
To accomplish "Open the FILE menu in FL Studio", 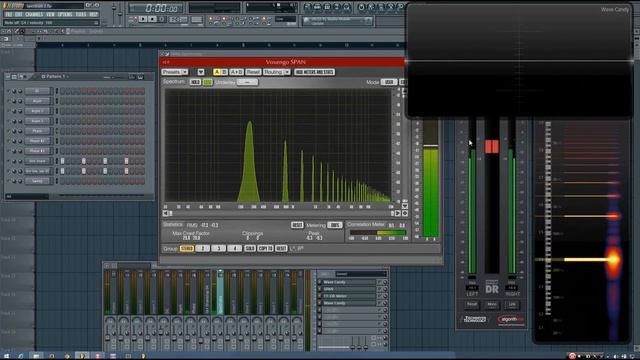I will 9,14.
